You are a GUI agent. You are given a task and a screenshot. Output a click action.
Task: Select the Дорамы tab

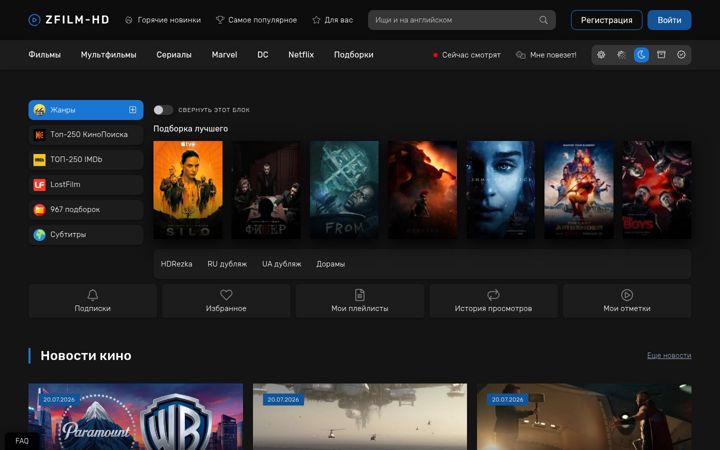point(331,264)
